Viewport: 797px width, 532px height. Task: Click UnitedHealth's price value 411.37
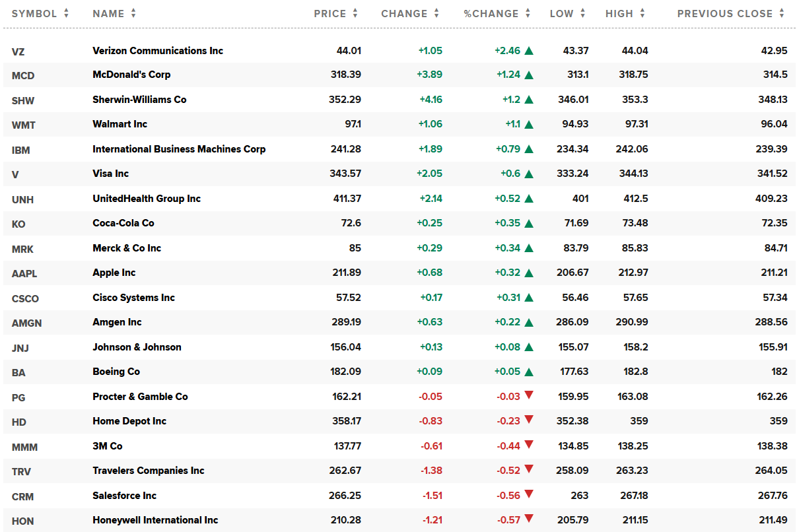(346, 199)
